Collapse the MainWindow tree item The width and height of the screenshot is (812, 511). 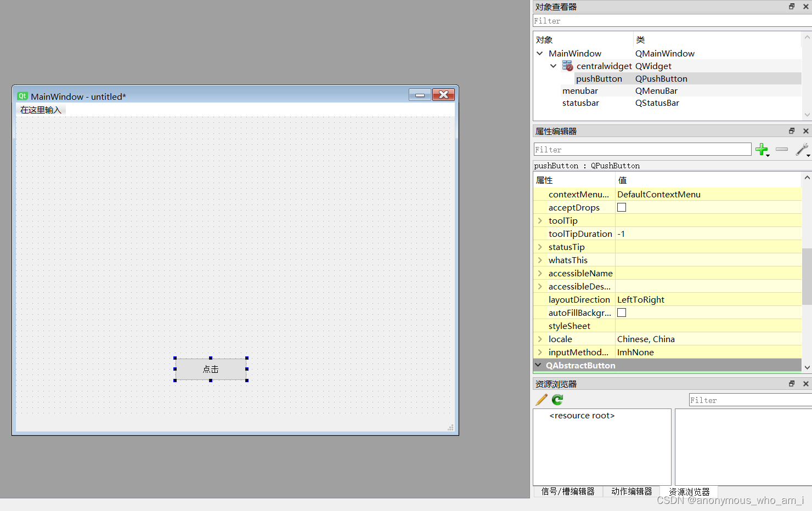click(539, 53)
